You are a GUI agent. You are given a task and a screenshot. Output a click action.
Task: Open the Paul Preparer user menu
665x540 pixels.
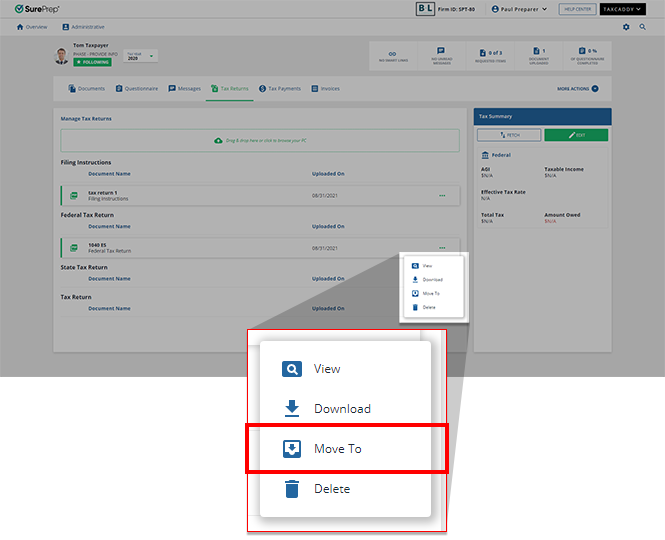519,9
